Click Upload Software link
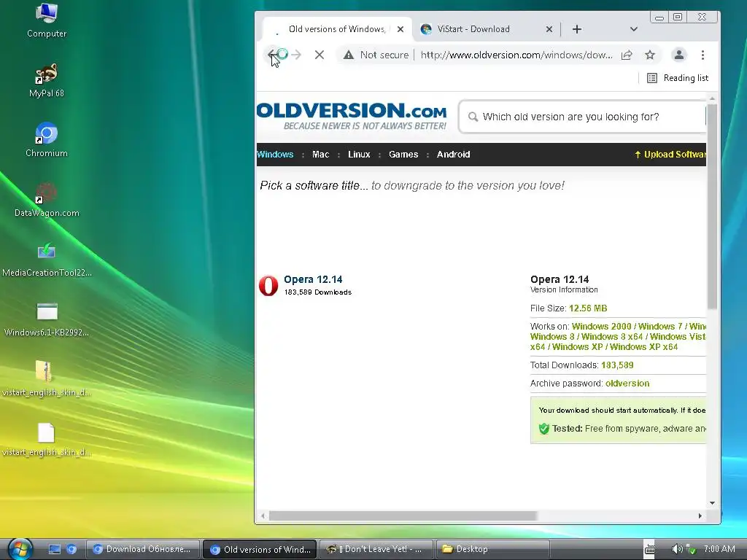The image size is (747, 560). pyautogui.click(x=670, y=155)
